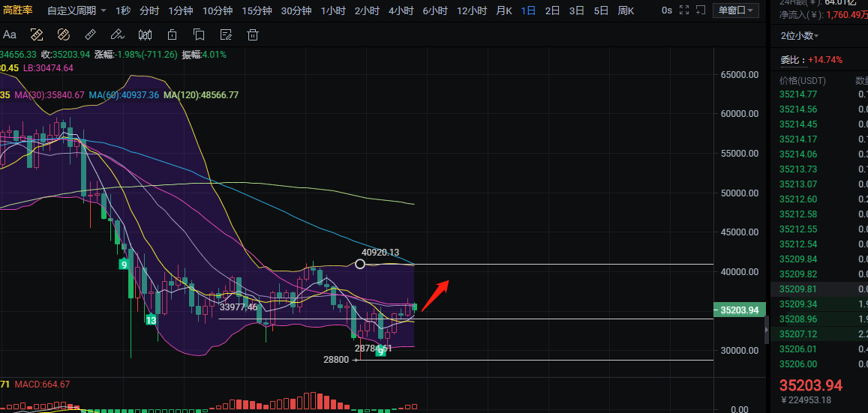Click order book price 35214.77
Screen dimensions: 868x413
coord(798,94)
